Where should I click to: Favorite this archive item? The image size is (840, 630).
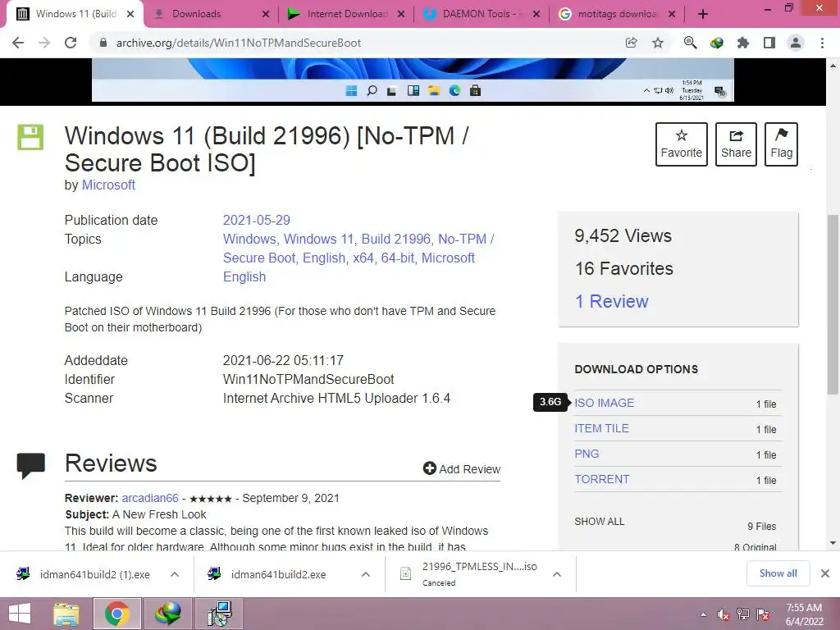coord(682,144)
